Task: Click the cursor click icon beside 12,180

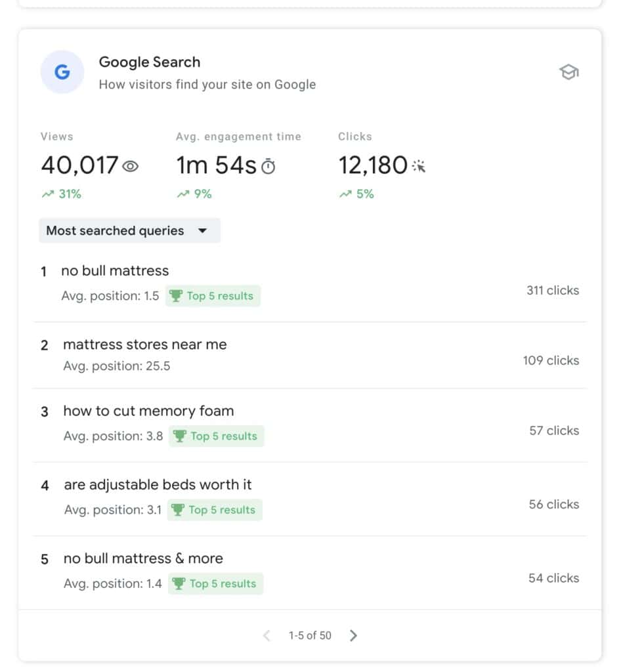Action: [x=419, y=166]
